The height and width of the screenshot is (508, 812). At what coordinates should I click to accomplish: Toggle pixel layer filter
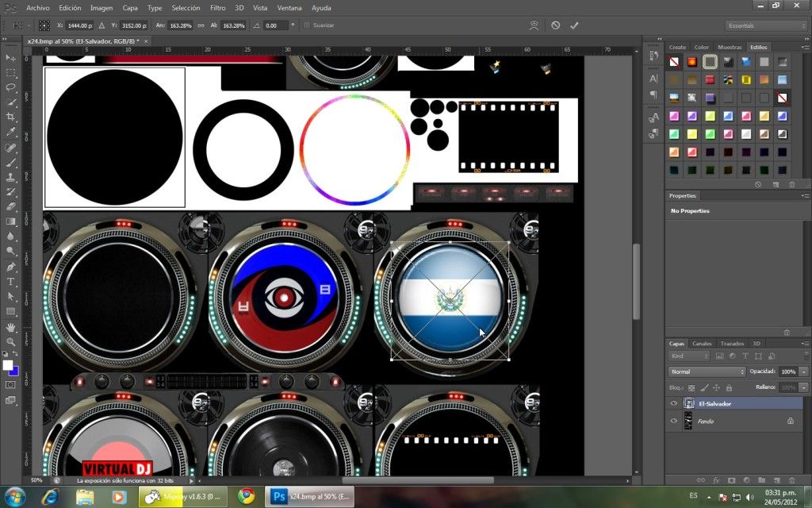coord(720,356)
